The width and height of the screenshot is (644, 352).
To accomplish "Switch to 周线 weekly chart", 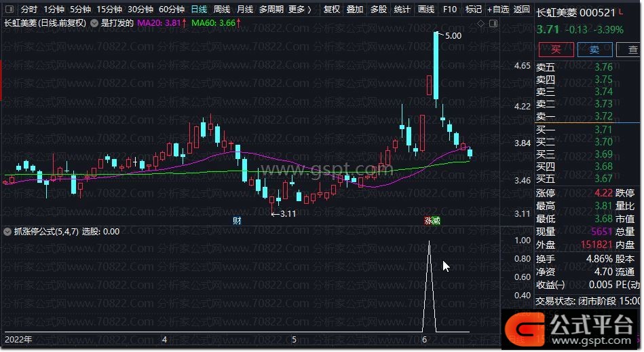I will (x=222, y=9).
